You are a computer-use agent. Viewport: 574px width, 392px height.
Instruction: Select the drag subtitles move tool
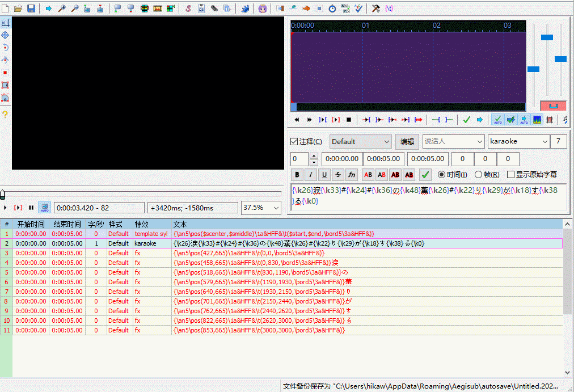click(5, 35)
